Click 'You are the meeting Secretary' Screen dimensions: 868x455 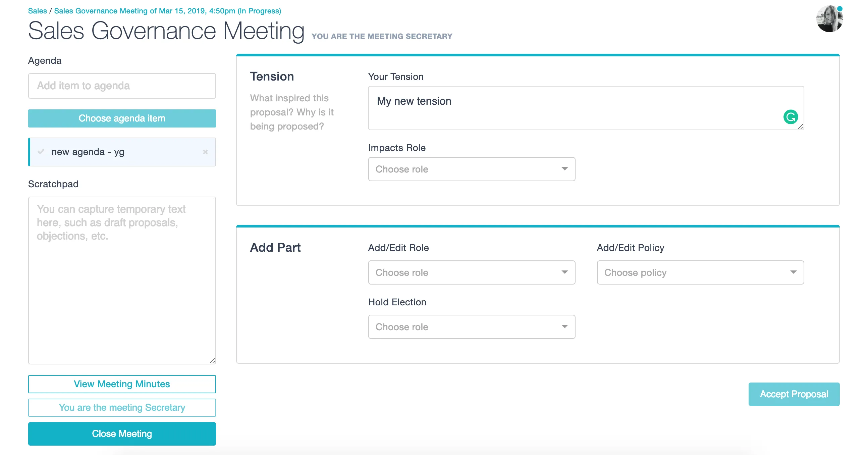[122, 407]
